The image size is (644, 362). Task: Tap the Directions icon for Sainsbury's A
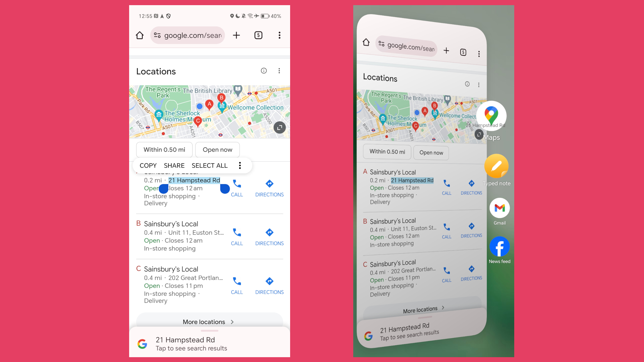point(269,183)
